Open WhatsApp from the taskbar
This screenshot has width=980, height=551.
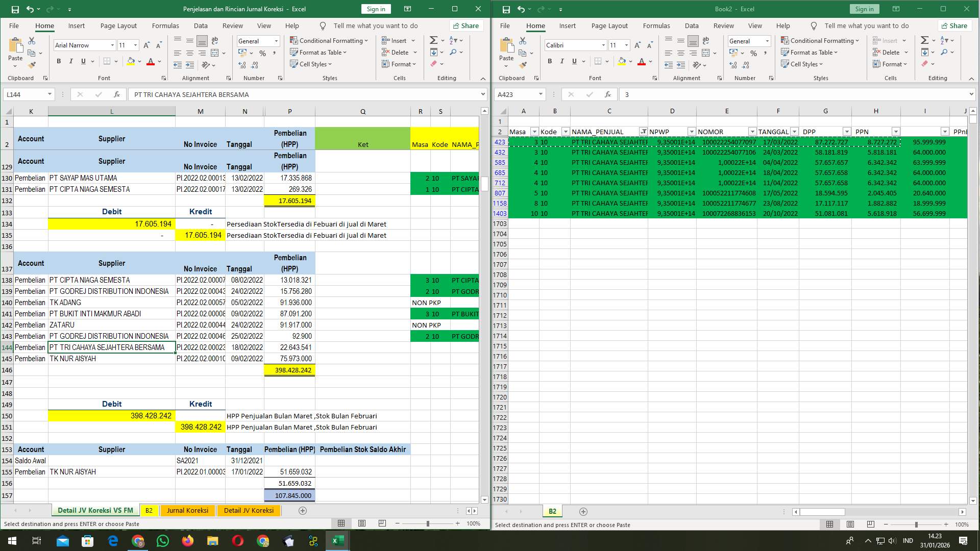(x=163, y=540)
